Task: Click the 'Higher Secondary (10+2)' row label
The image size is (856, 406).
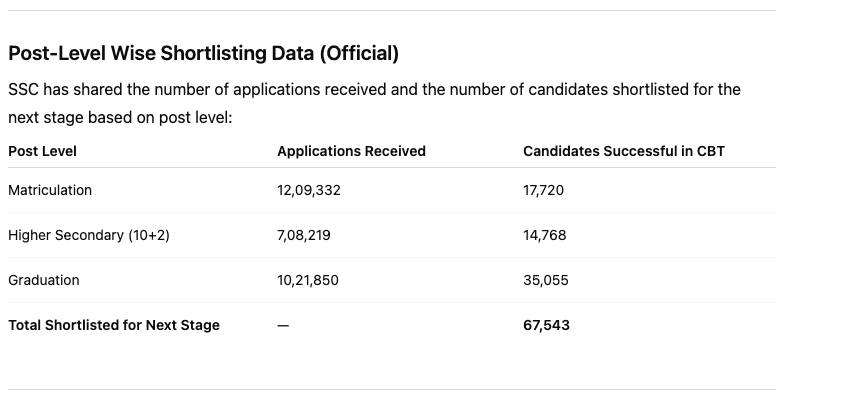Action: 89,235
